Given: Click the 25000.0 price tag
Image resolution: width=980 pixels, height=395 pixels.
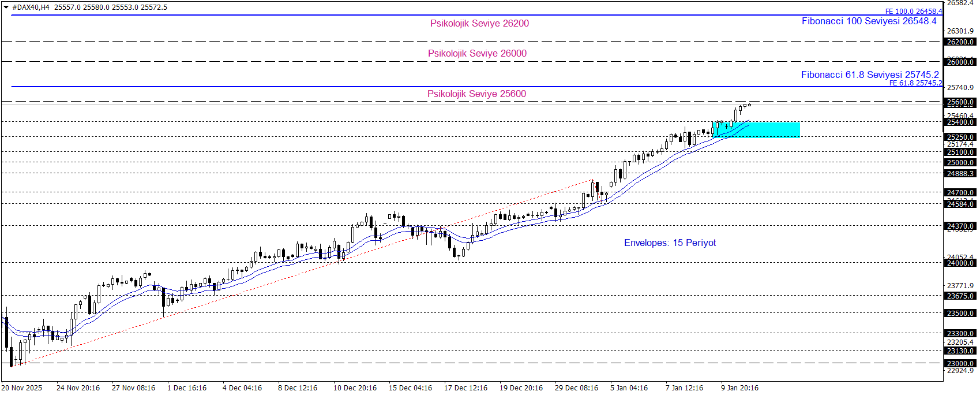Looking at the screenshot, I should click(x=960, y=163).
